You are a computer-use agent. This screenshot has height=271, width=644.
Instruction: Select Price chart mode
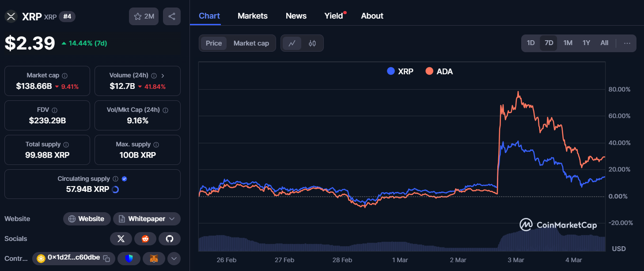[x=214, y=43]
